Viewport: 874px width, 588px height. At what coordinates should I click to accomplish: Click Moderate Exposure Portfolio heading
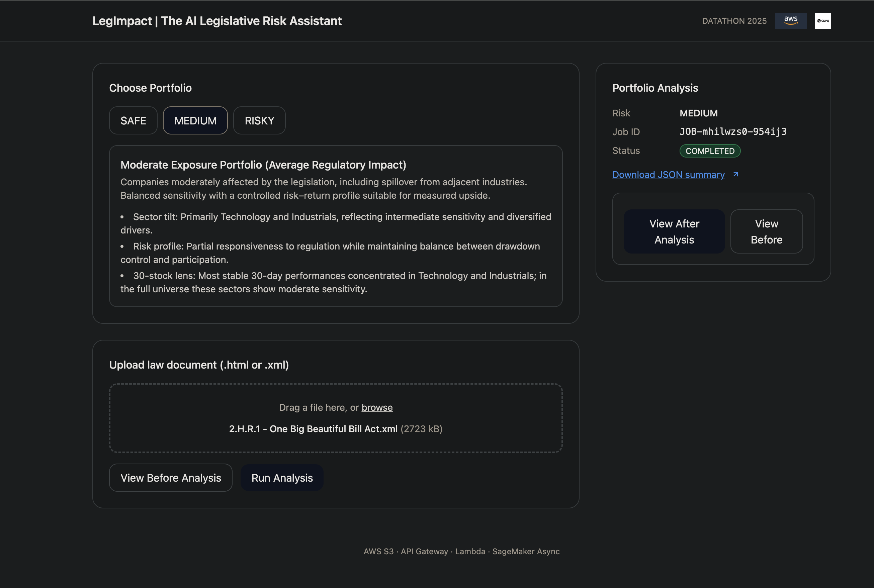tap(263, 165)
